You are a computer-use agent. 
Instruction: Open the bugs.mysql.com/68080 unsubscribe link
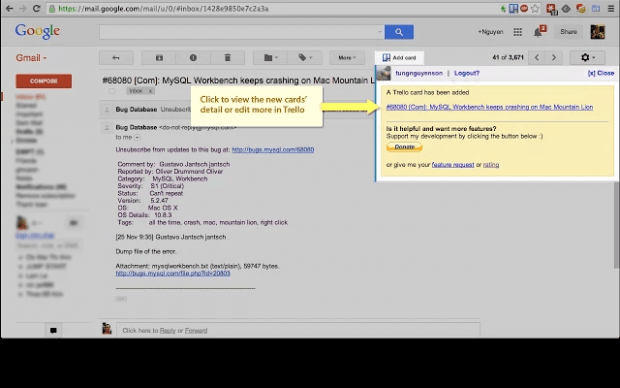pyautogui.click(x=273, y=150)
